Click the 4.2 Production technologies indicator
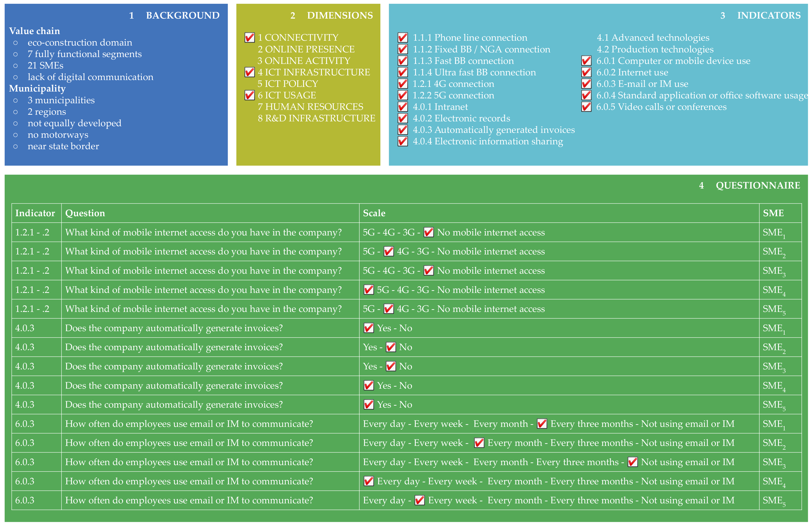 [x=655, y=49]
